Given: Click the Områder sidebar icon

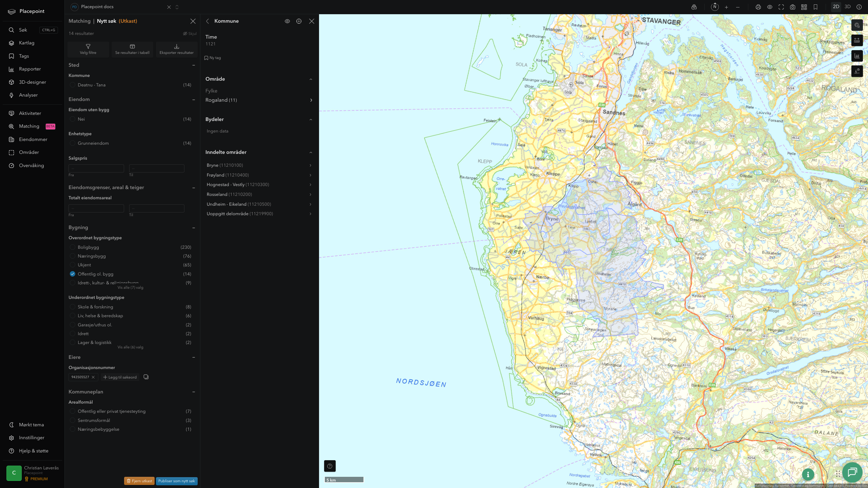Looking at the screenshot, I should tap(12, 152).
